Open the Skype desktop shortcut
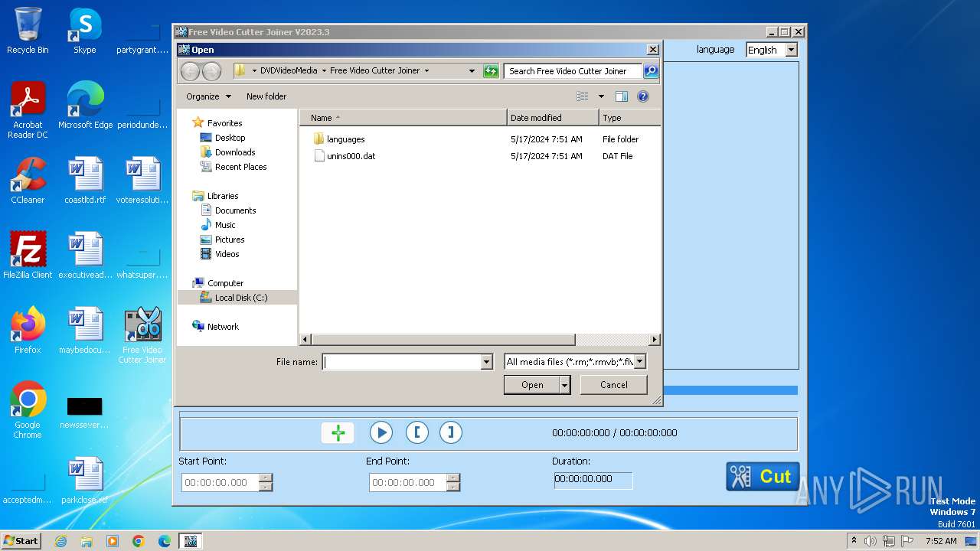Image resolution: width=980 pixels, height=551 pixels. tap(84, 31)
